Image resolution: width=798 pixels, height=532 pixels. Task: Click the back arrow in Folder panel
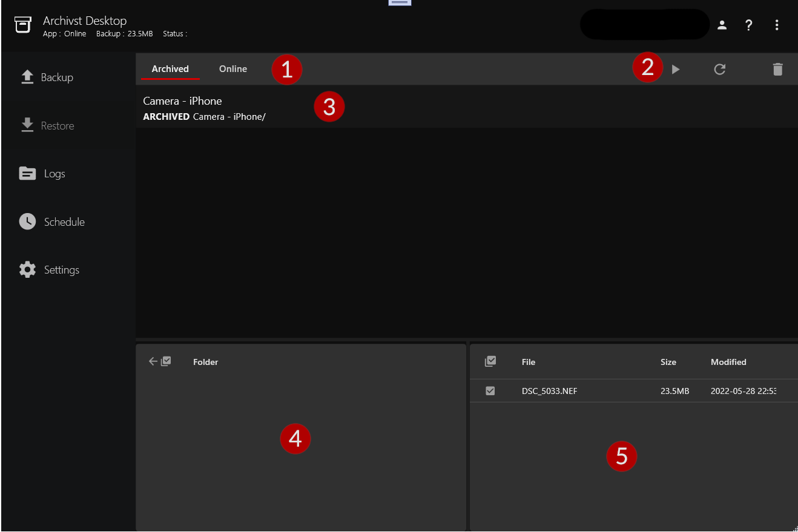click(x=153, y=361)
